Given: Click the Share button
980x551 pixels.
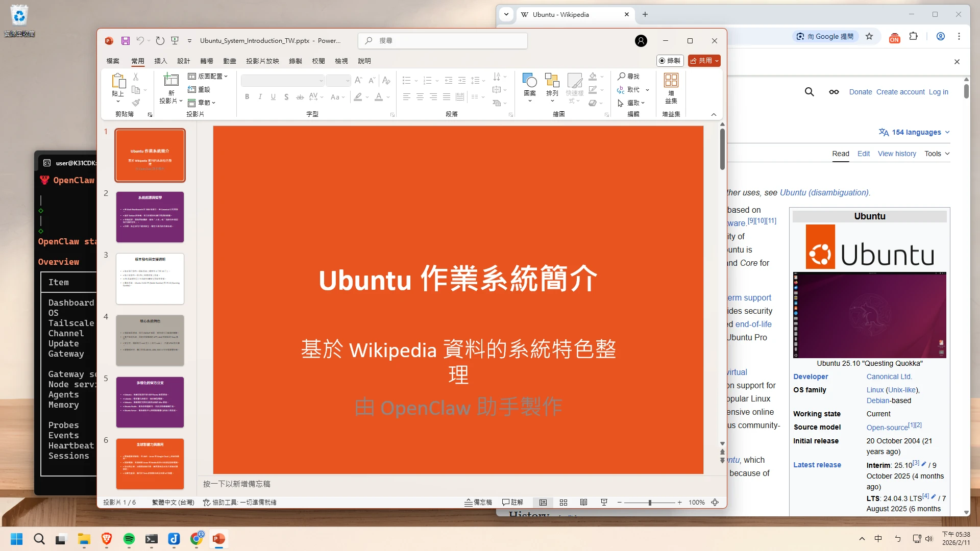Looking at the screenshot, I should pos(702,61).
